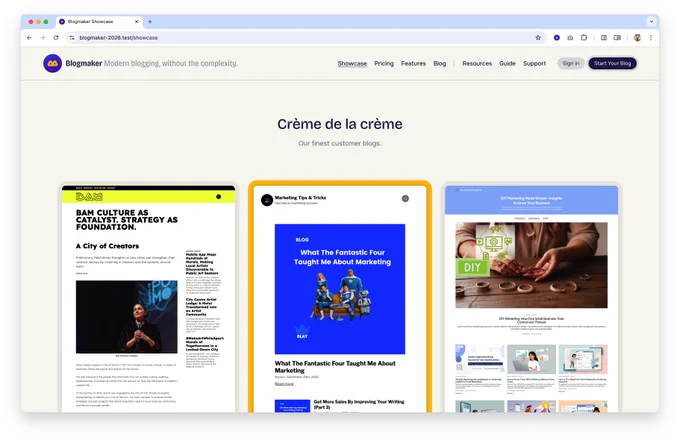Expand the tab search dropdown arrow
The width and height of the screenshot is (680, 440).
[651, 21]
